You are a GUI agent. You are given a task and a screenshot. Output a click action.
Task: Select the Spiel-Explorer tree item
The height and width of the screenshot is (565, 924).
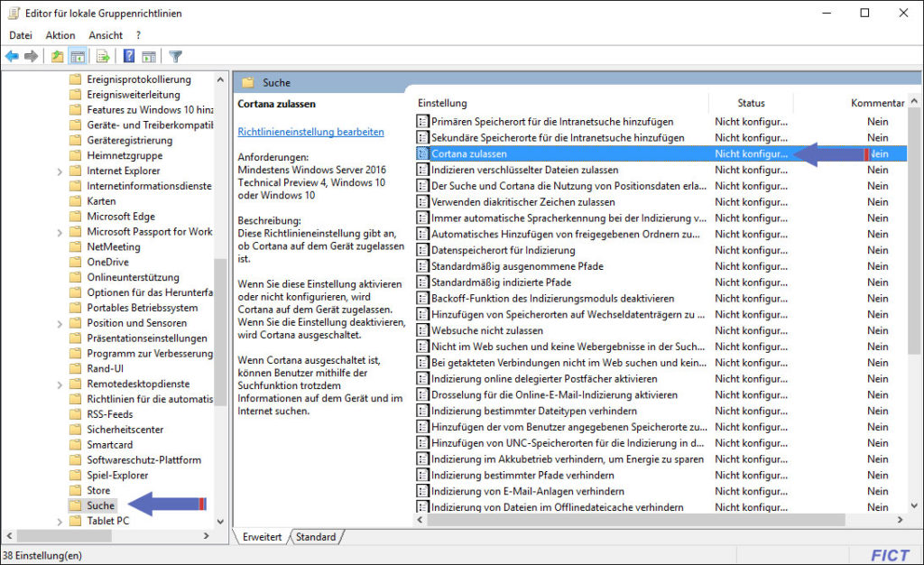pyautogui.click(x=117, y=475)
